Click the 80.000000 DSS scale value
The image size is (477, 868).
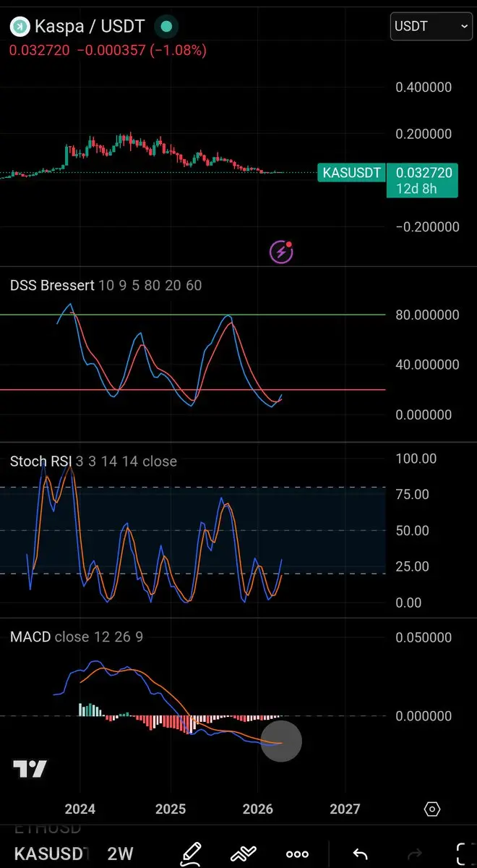[427, 315]
